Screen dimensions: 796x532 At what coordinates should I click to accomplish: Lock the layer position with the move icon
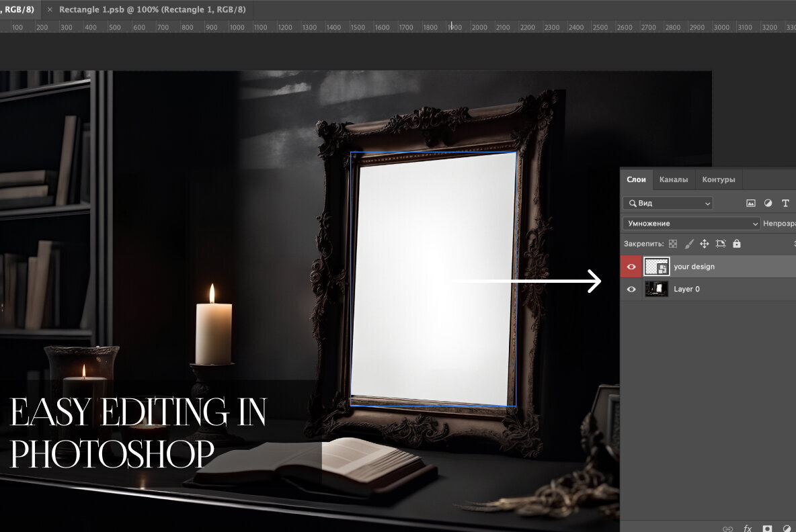[x=705, y=244]
